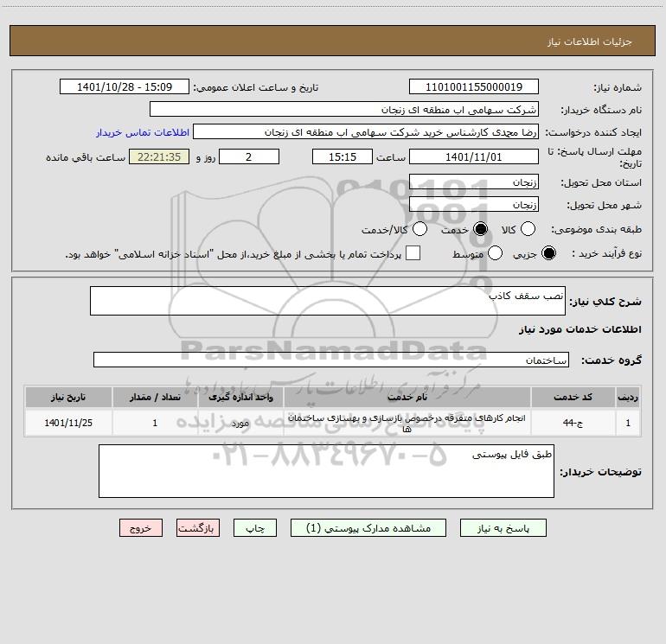The height and width of the screenshot is (644, 666).
Task: Click the بازگشت back button
Action: (x=198, y=527)
